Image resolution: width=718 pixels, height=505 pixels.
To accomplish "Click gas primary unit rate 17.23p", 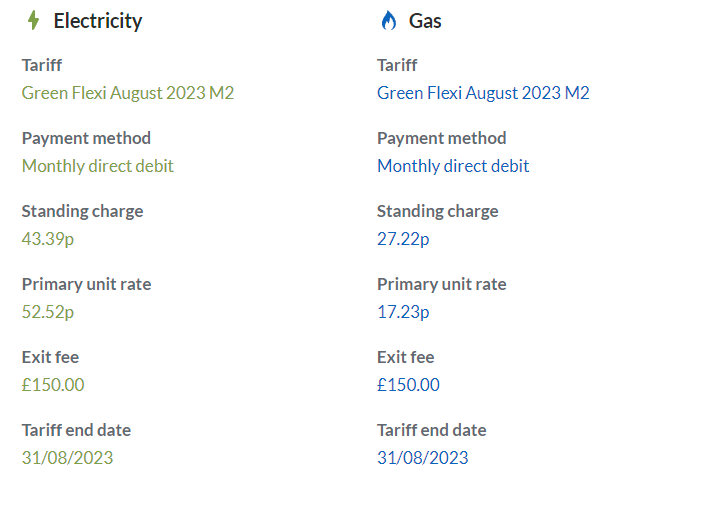I will click(x=403, y=312).
